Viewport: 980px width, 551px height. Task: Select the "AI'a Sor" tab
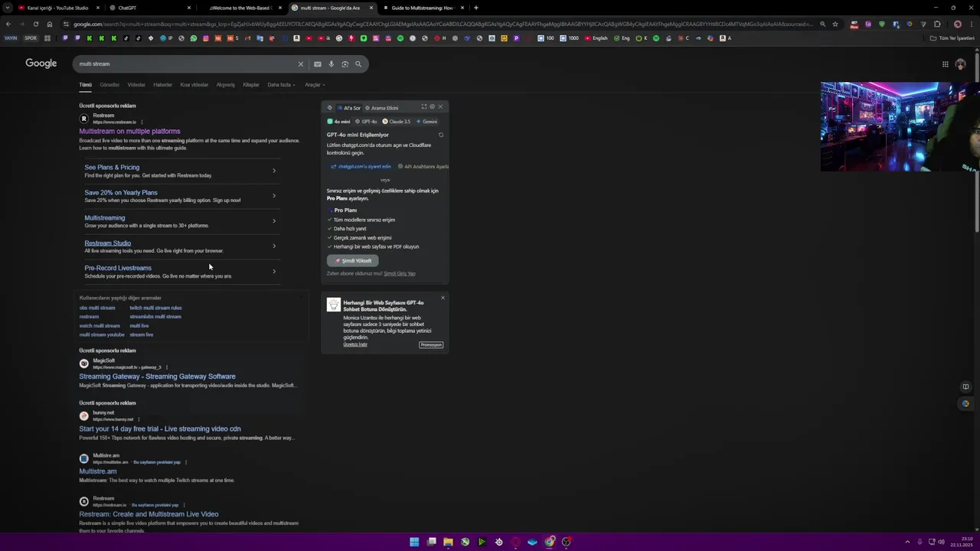click(x=349, y=108)
